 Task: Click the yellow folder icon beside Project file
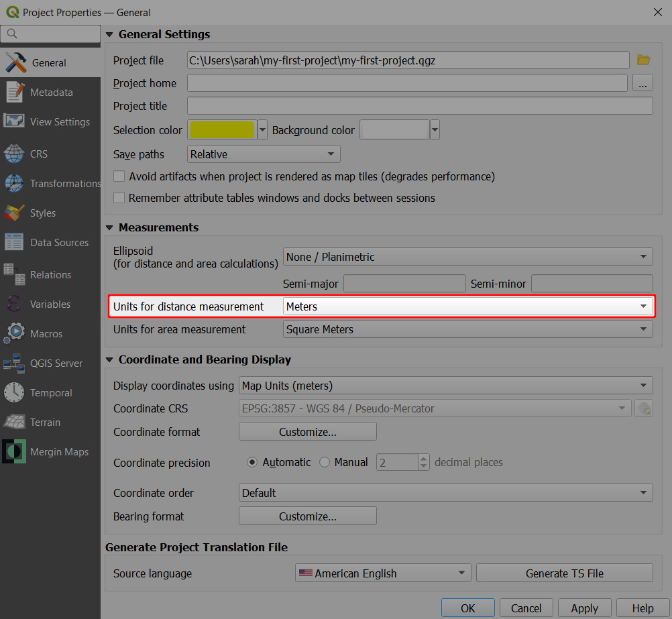pyautogui.click(x=643, y=60)
